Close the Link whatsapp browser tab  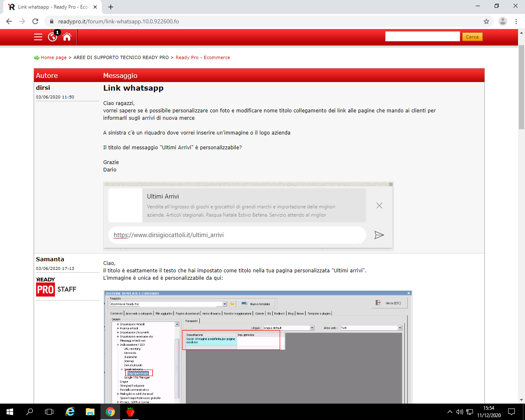(x=95, y=7)
